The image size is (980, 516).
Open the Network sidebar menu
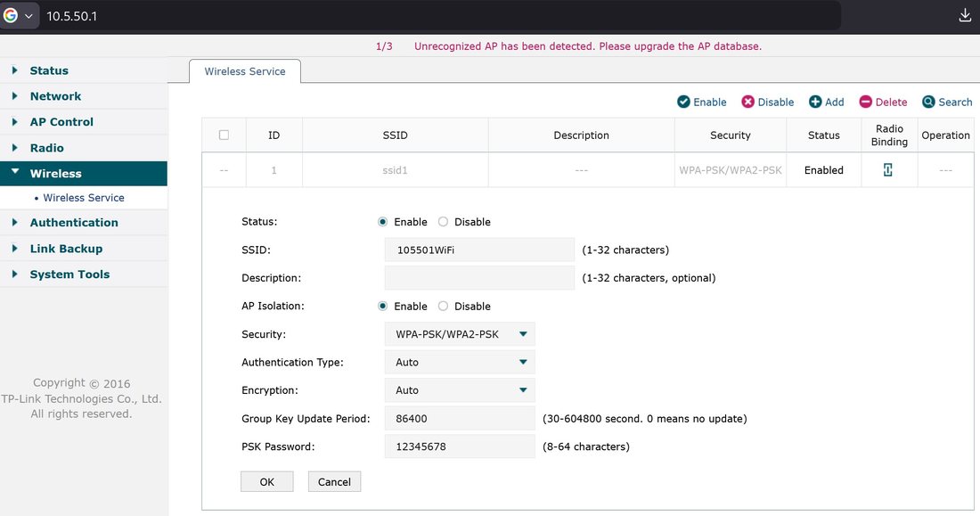84,96
